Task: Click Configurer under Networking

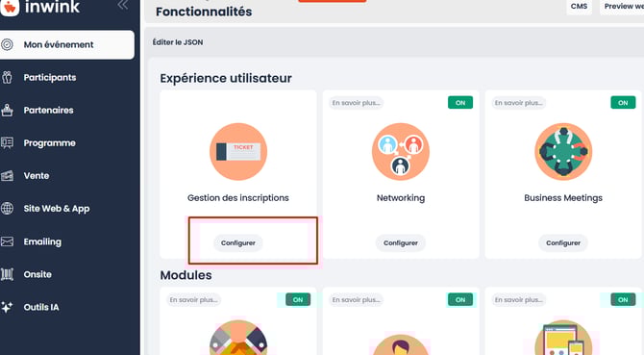Action: pyautogui.click(x=401, y=242)
